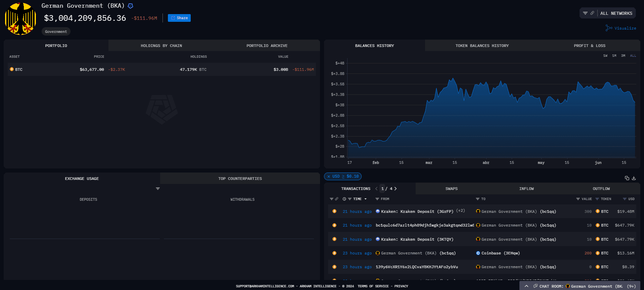Set the chart range to 1M
Screen dimensions: 644x290
[614, 56]
